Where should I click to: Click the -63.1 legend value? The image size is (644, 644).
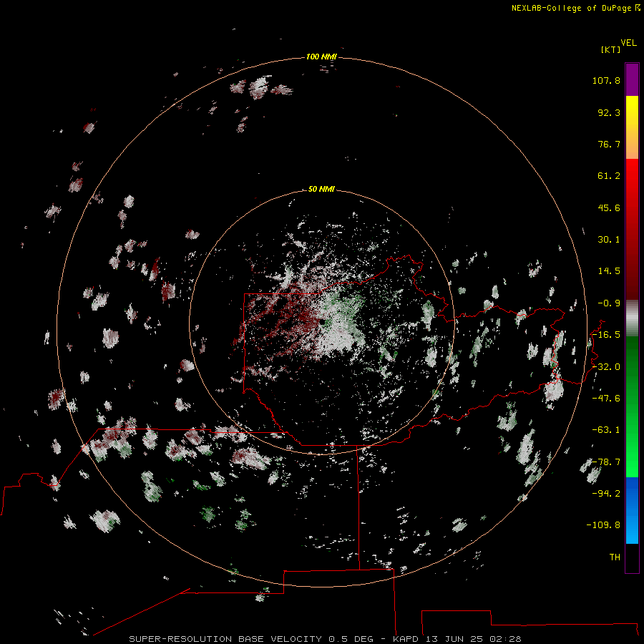[606, 430]
